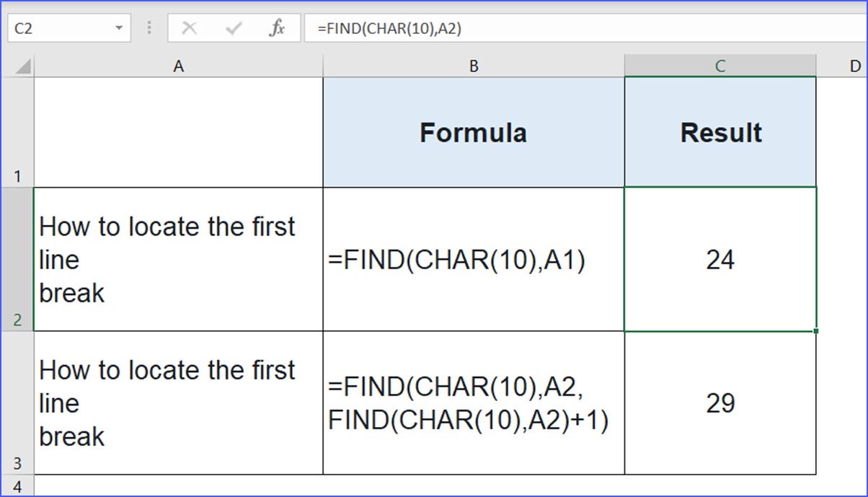Click the Select All triangle above row 1
Viewport: 868px width, 497px height.
(20, 65)
